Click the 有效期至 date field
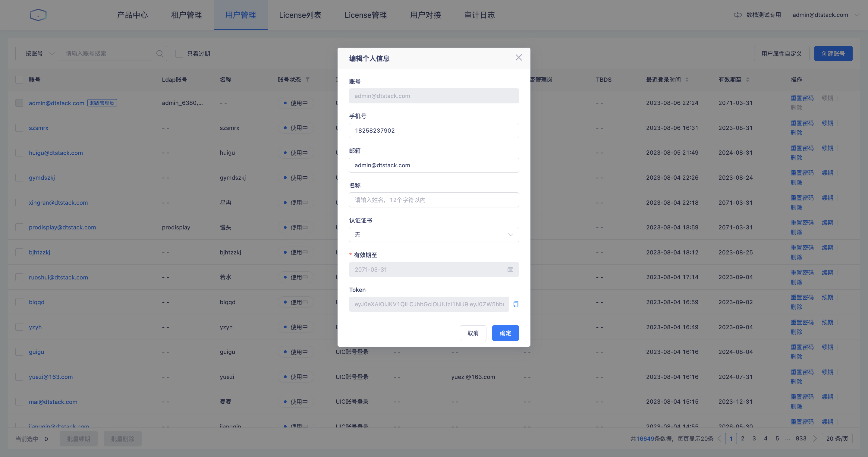868x457 pixels. pyautogui.click(x=434, y=269)
